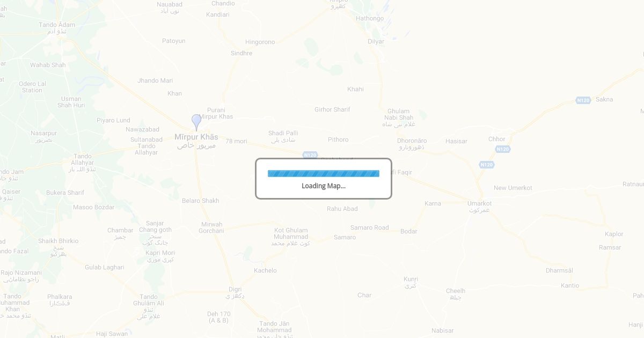Click the N120 shield below Shadi Palli

click(x=310, y=155)
